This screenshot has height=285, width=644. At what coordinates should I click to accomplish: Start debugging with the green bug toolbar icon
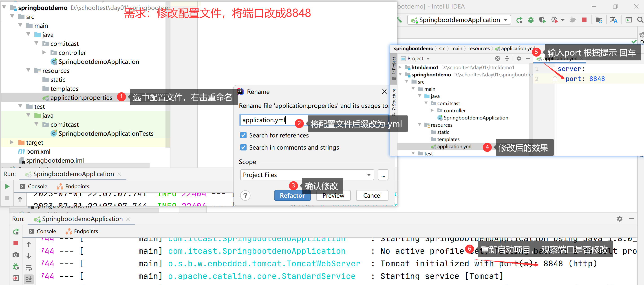click(531, 20)
